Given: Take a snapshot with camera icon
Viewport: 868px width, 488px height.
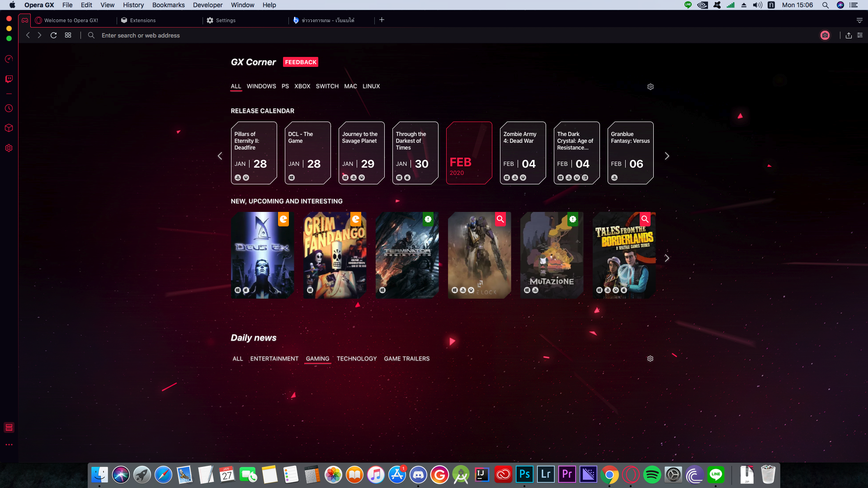Looking at the screenshot, I should point(825,35).
